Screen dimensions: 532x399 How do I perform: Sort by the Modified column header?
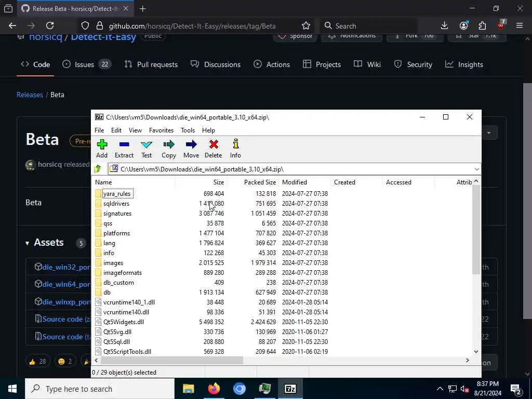305,182
